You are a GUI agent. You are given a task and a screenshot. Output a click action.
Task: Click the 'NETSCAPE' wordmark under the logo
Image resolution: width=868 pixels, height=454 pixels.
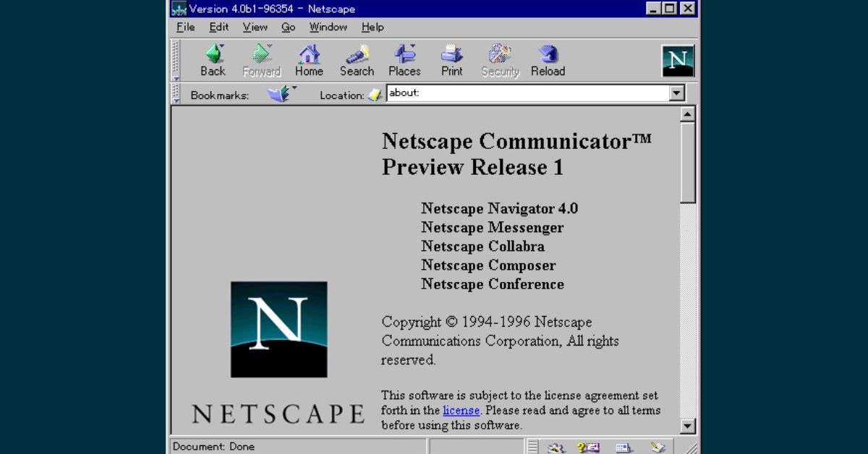point(278,414)
